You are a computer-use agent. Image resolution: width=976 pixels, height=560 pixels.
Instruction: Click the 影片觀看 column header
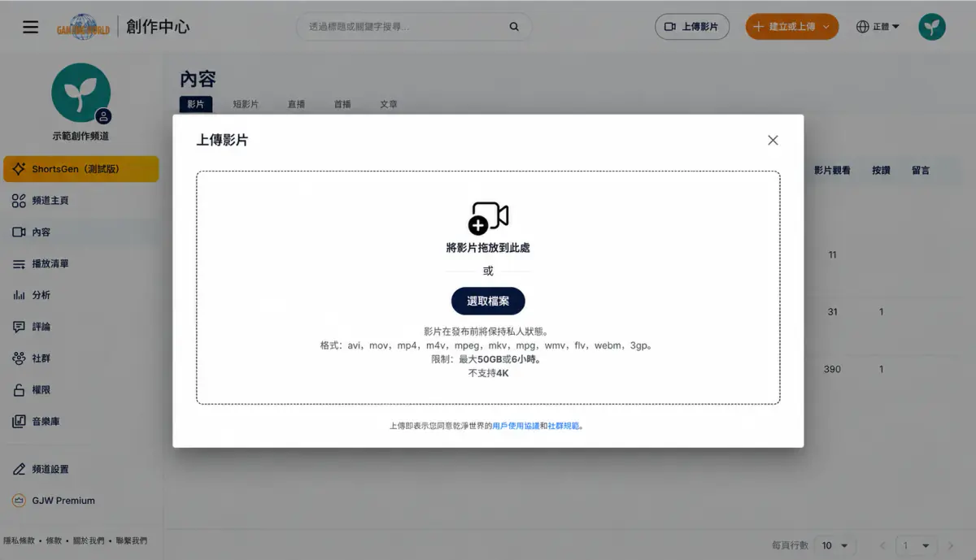click(x=832, y=171)
